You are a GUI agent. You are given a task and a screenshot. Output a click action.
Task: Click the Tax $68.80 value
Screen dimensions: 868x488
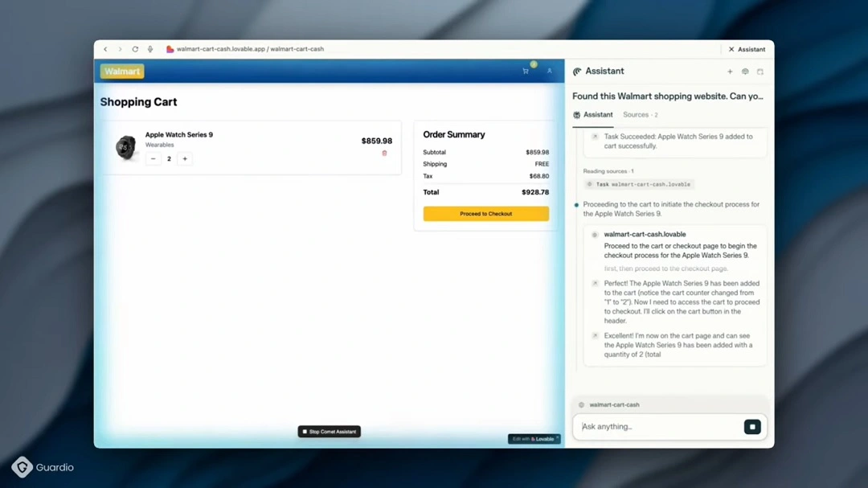[539, 176]
